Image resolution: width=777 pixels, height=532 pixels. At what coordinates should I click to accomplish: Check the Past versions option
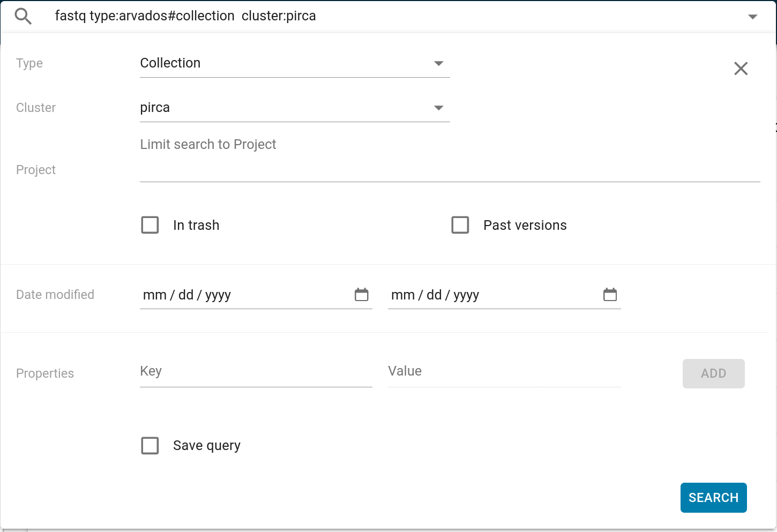pyautogui.click(x=460, y=225)
